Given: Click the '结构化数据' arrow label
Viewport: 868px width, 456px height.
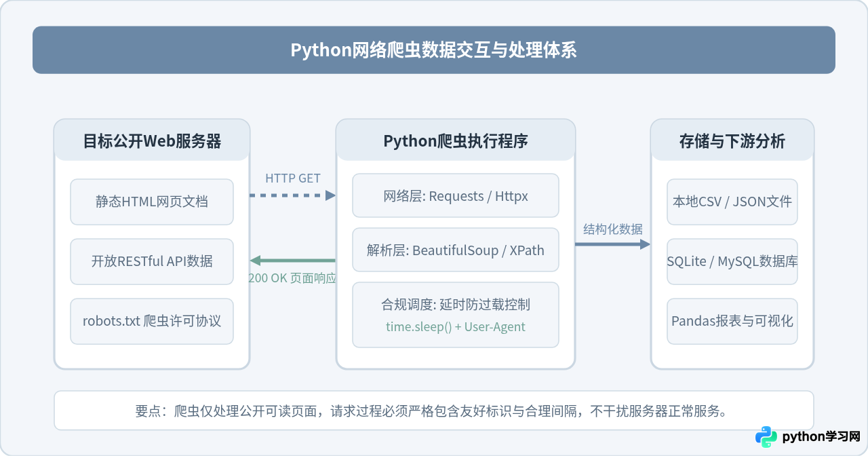Looking at the screenshot, I should pyautogui.click(x=613, y=229).
